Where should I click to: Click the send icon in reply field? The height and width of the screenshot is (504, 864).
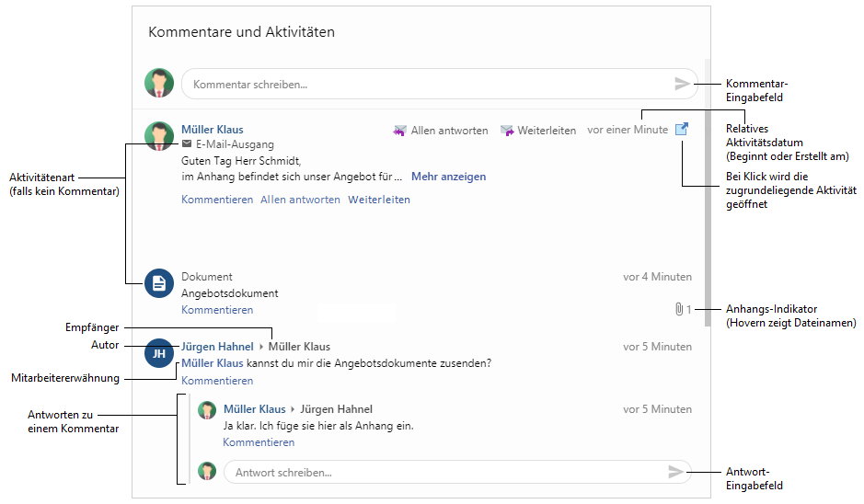tap(676, 472)
